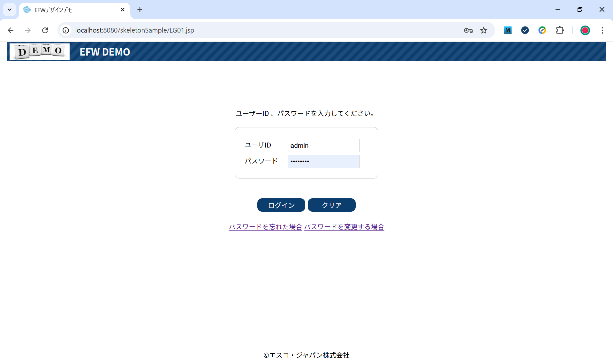The image size is (613, 364).
Task: Click the colorful circle extension icon
Action: (542, 30)
